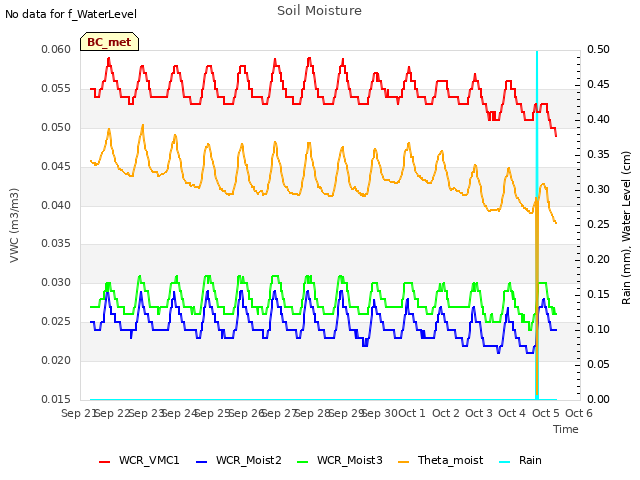The image size is (640, 480).
Task: Click the Soil Moisture chart title
Action: point(319,11)
